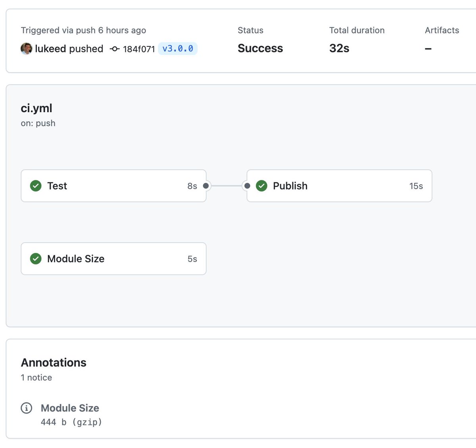Click the green checkmark on the Test job
This screenshot has width=476, height=448.
pyautogui.click(x=36, y=186)
